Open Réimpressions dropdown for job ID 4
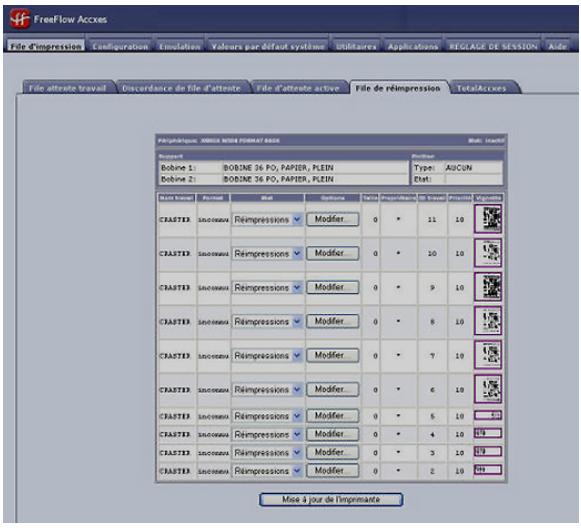The width and height of the screenshot is (581, 528). coord(267,434)
